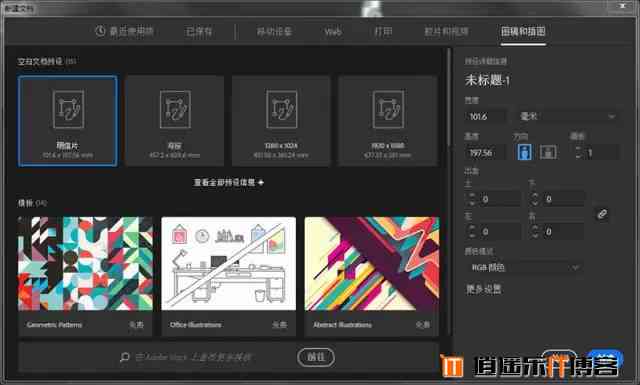The width and height of the screenshot is (640, 385).
Task: Choose the 海报 poster preset
Action: tap(175, 121)
